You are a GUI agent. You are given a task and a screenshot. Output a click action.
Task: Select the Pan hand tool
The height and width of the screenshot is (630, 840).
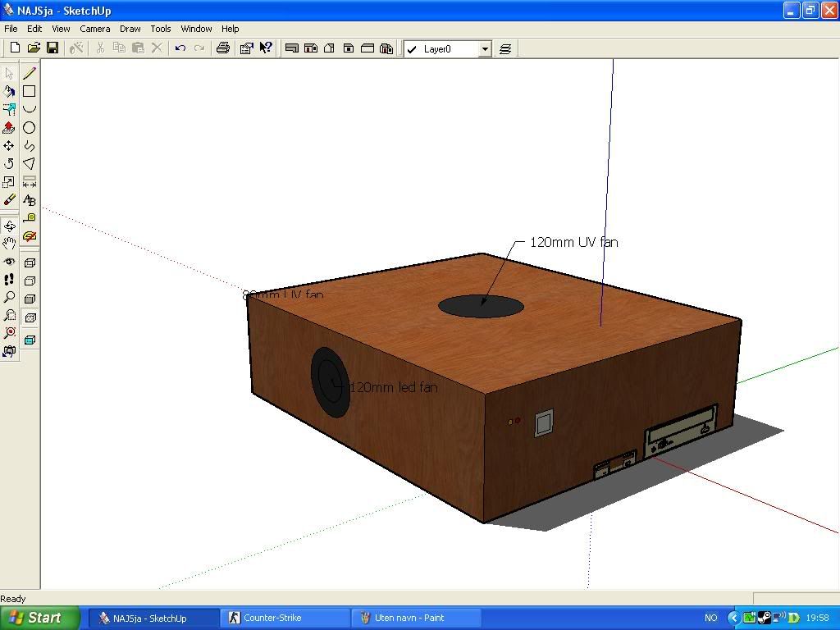[9, 244]
